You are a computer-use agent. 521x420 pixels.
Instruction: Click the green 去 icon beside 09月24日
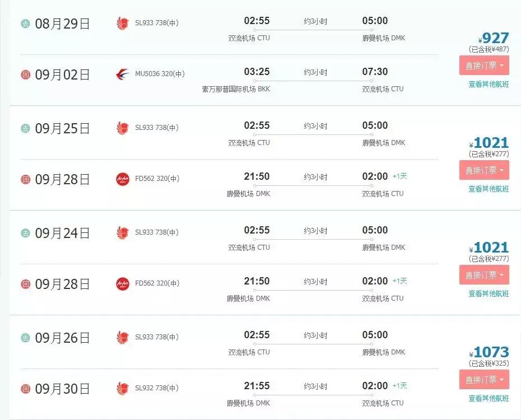[x=25, y=233]
